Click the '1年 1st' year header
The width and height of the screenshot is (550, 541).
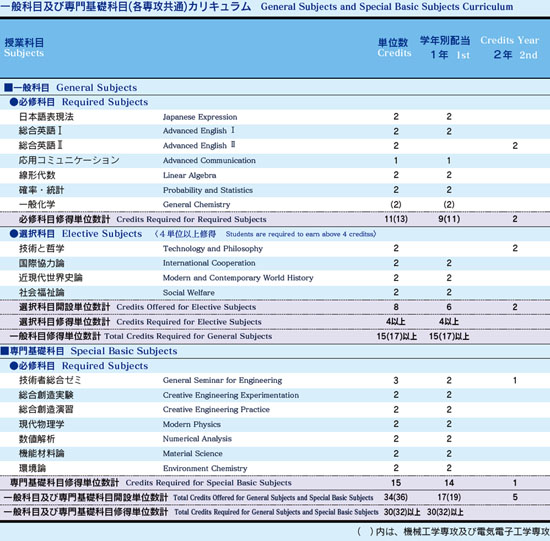[x=450, y=55]
